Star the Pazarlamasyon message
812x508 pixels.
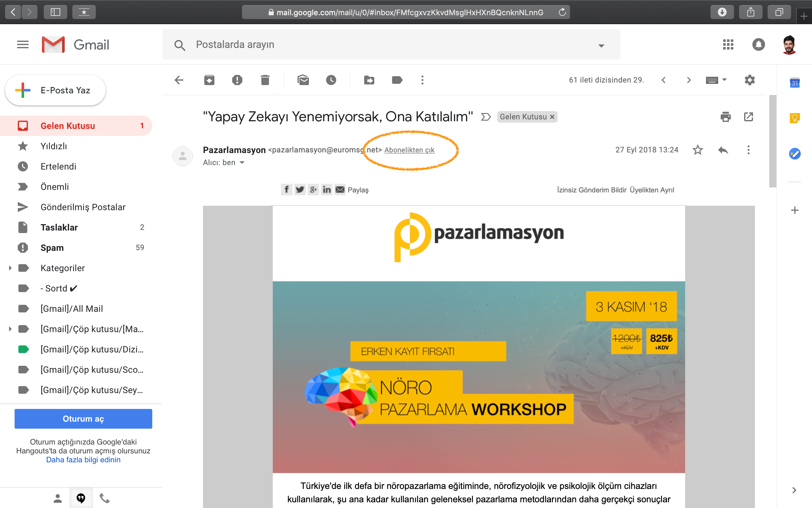(x=697, y=150)
